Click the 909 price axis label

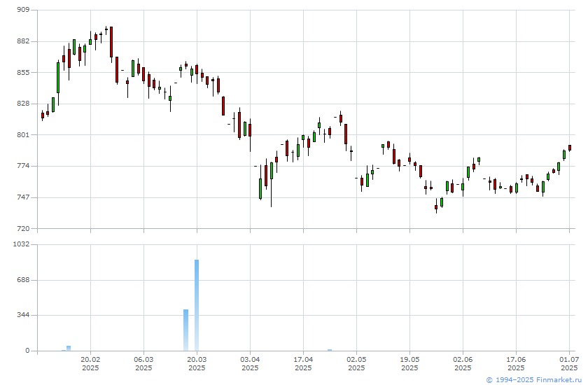point(23,9)
